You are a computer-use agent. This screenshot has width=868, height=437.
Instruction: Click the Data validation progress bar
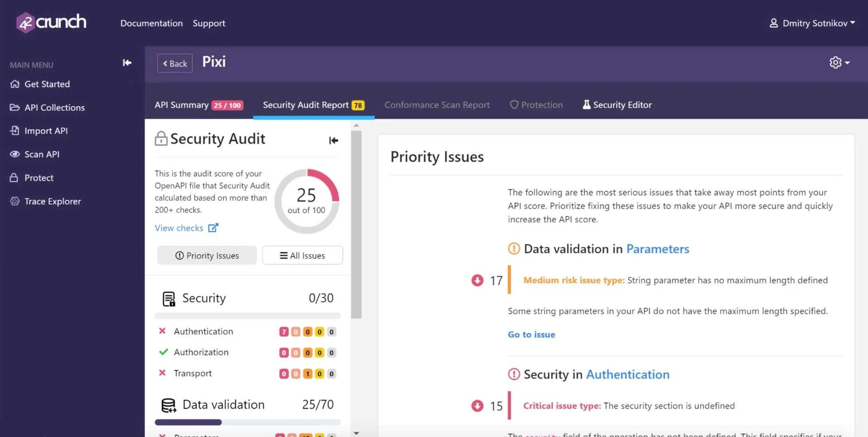pyautogui.click(x=247, y=422)
